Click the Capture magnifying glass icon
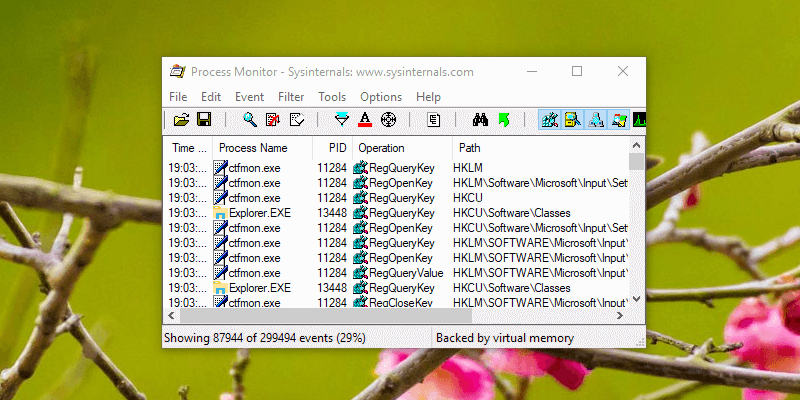The image size is (800, 400). pos(249,120)
